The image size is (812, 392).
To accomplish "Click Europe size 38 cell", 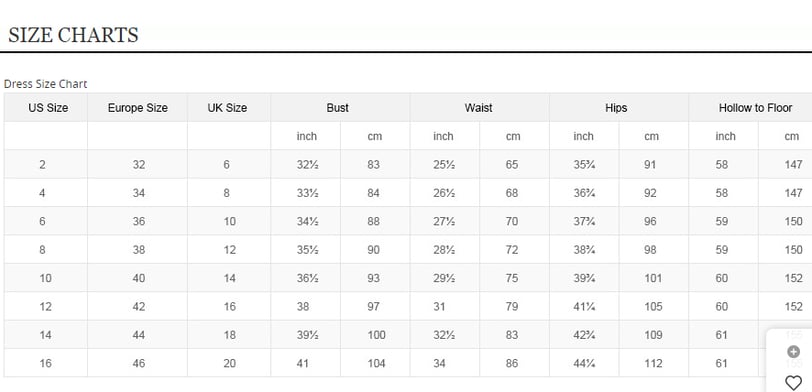I will (138, 250).
